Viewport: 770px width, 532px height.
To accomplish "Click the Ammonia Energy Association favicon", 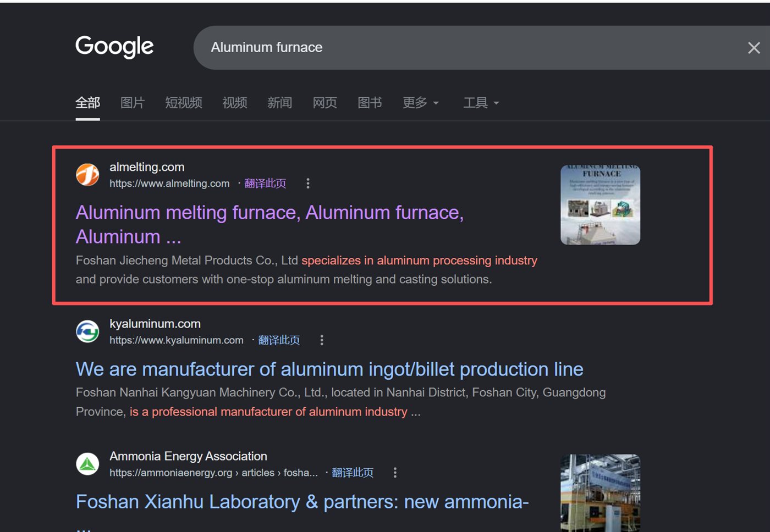I will pyautogui.click(x=87, y=464).
